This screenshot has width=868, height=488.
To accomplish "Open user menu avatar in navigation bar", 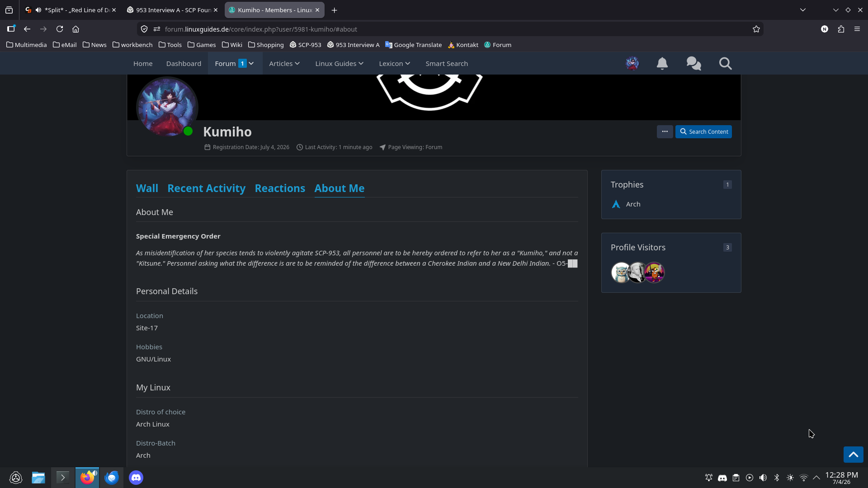I will click(632, 64).
